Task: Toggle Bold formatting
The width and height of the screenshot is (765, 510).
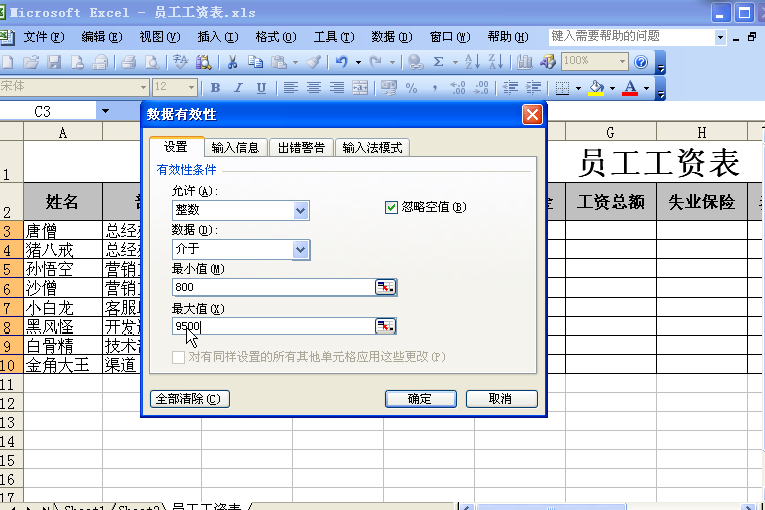Action: click(215, 88)
